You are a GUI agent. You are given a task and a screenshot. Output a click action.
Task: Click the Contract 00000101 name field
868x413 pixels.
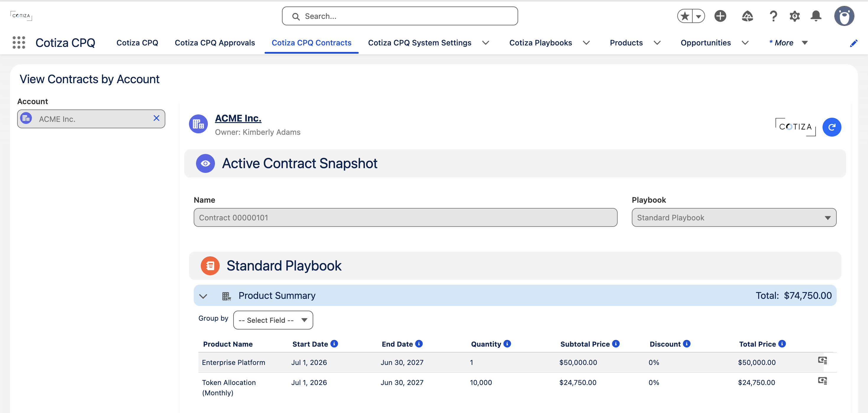coord(405,217)
